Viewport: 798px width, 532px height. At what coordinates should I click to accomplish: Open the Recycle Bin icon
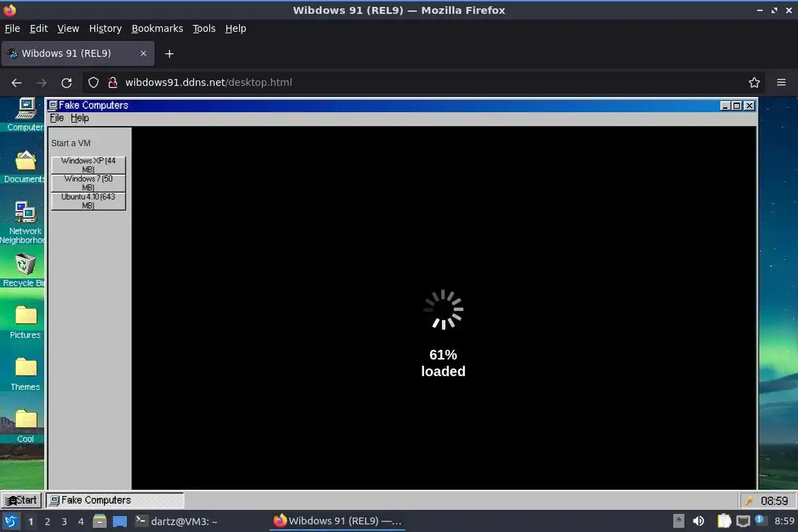[x=24, y=270]
